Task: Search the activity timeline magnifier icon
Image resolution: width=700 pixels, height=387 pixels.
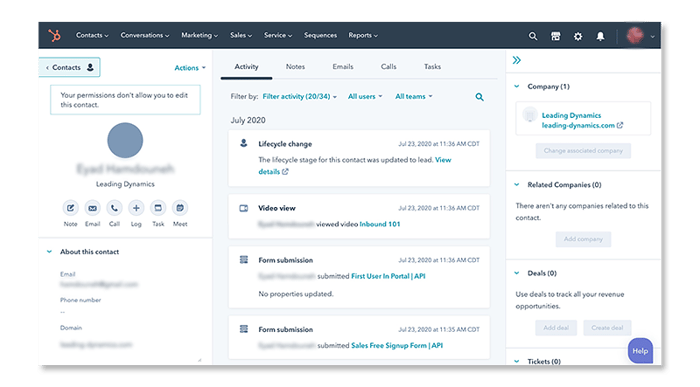Action: point(479,97)
